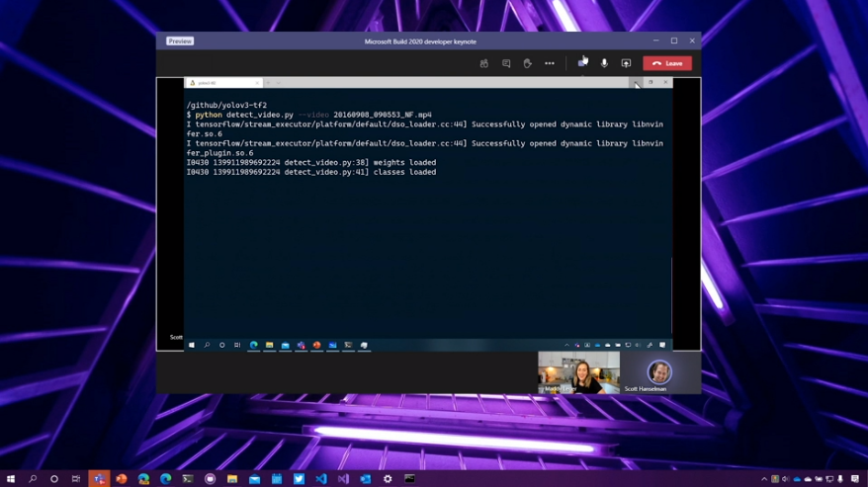Open Visual Studio Code from the taskbar

click(321, 479)
